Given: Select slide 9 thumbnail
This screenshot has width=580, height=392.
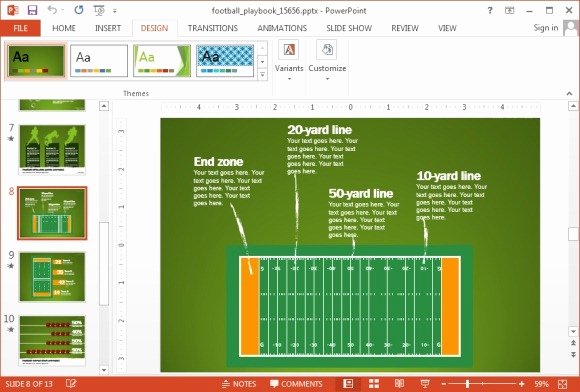Looking at the screenshot, I should [x=52, y=277].
